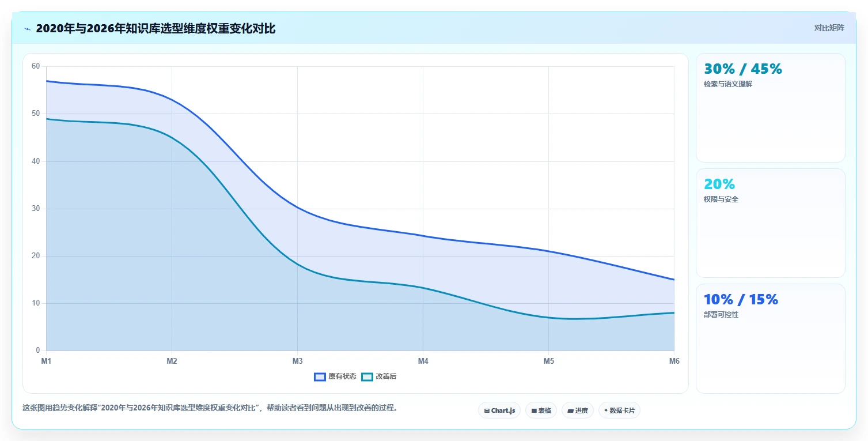Toggle the 原有状态 legend series
The width and height of the screenshot is (868, 441).
[335, 376]
